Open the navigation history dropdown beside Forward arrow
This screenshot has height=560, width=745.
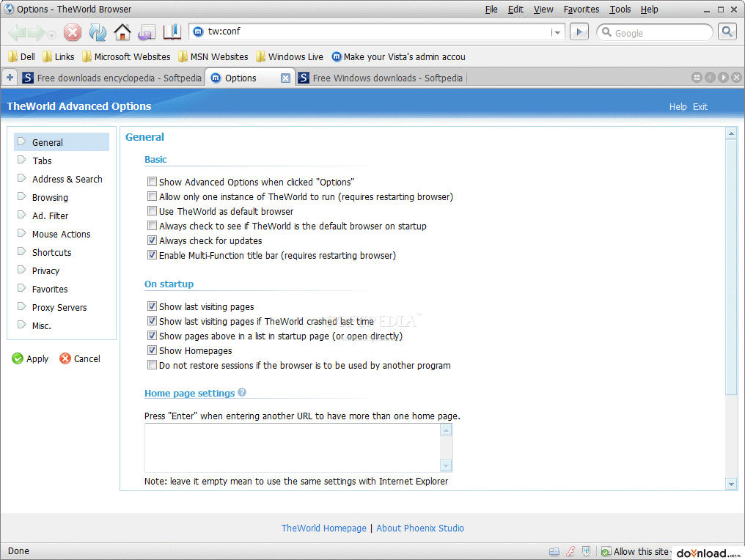(x=51, y=35)
